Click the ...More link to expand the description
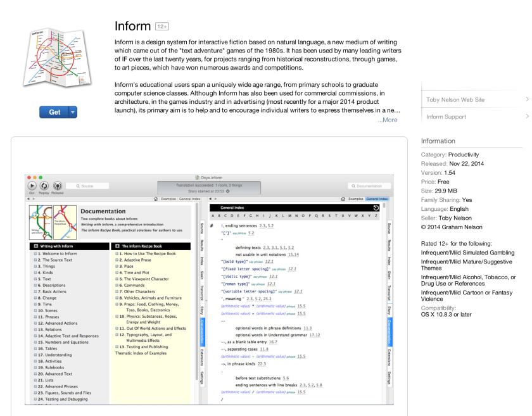This screenshot has height=416, width=532. point(386,120)
